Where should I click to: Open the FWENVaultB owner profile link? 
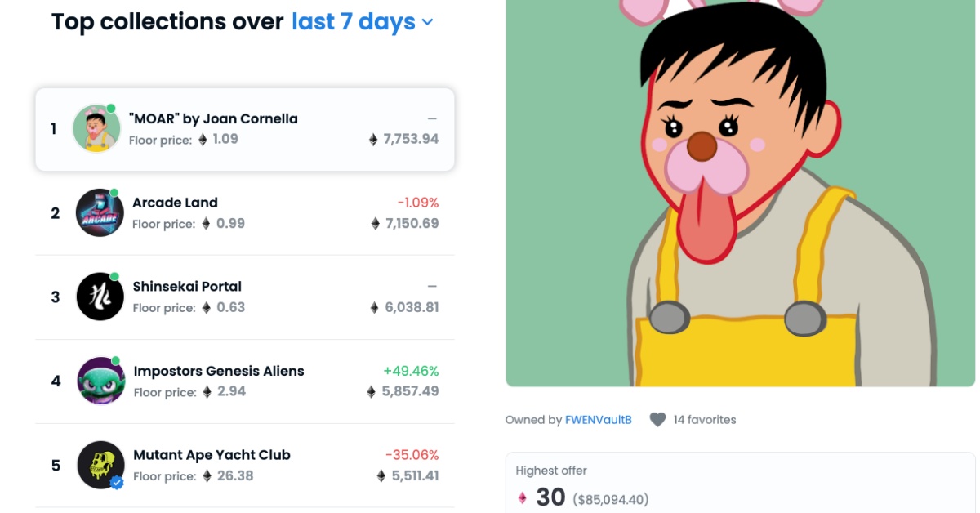tap(598, 420)
